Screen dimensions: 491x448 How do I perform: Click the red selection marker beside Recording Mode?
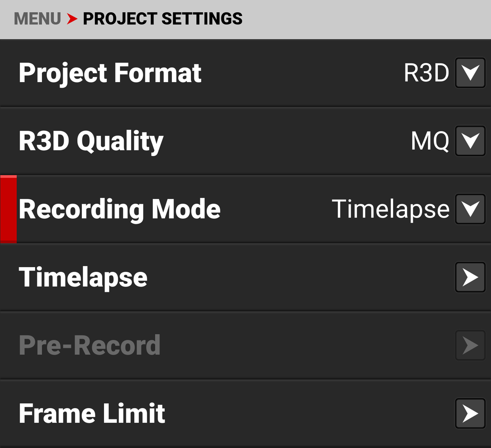(9, 209)
